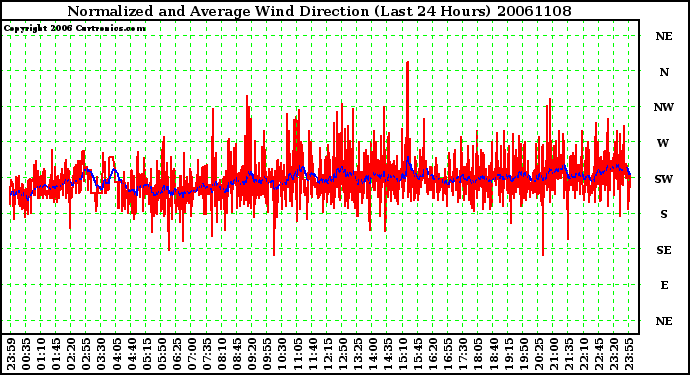Click the SW direction label
This screenshot has width=690, height=375.
664,179
